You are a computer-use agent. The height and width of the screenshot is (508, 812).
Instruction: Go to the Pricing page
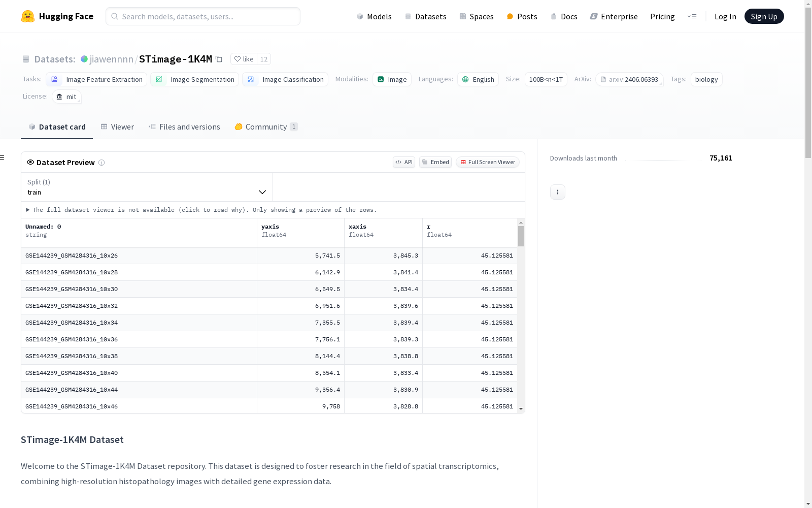(x=662, y=16)
